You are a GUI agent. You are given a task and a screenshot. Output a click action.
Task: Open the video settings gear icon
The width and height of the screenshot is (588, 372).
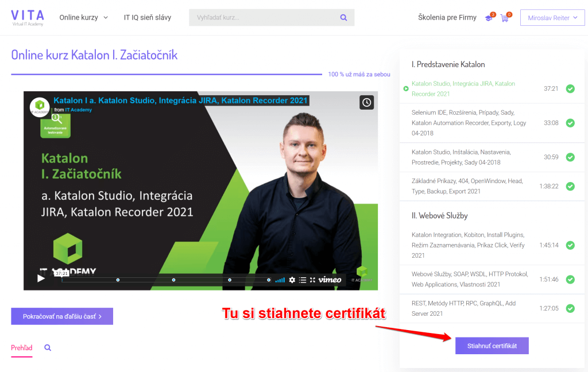(292, 280)
